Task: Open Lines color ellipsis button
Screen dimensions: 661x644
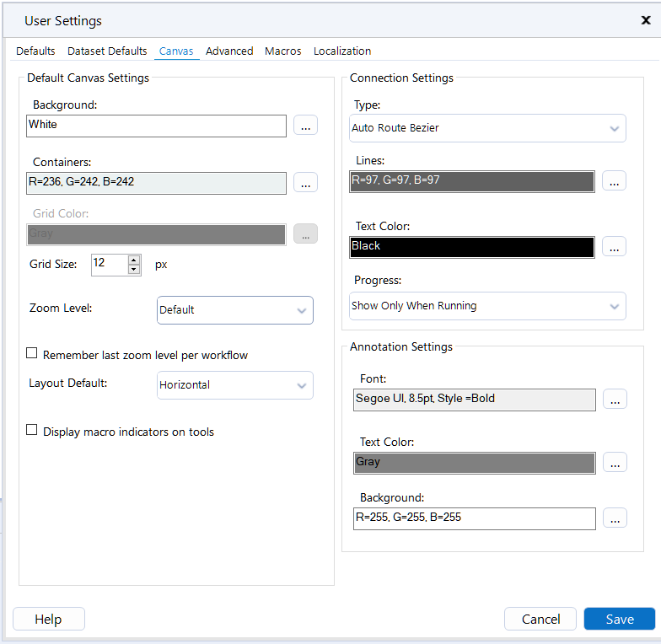Action: [614, 180]
